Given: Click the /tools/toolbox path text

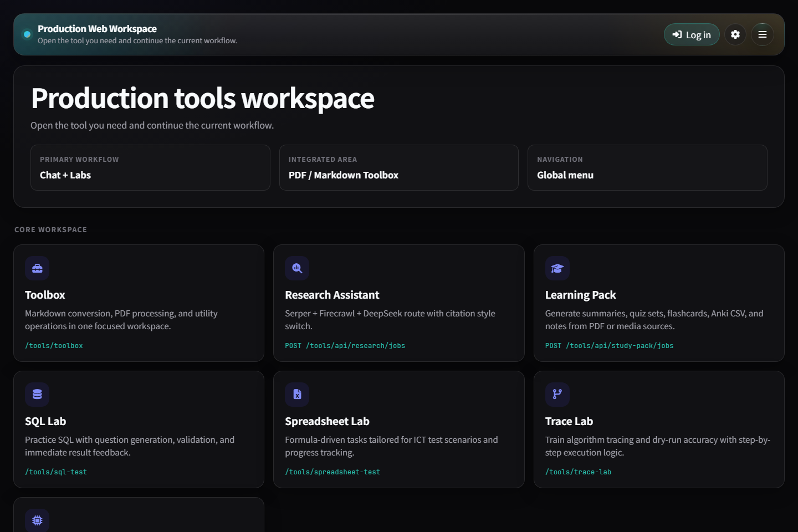Looking at the screenshot, I should (x=54, y=345).
